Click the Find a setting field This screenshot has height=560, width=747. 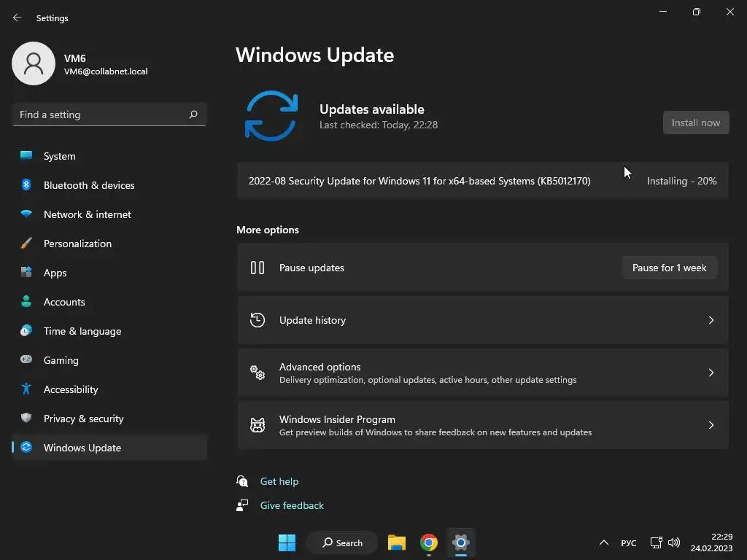click(x=109, y=114)
